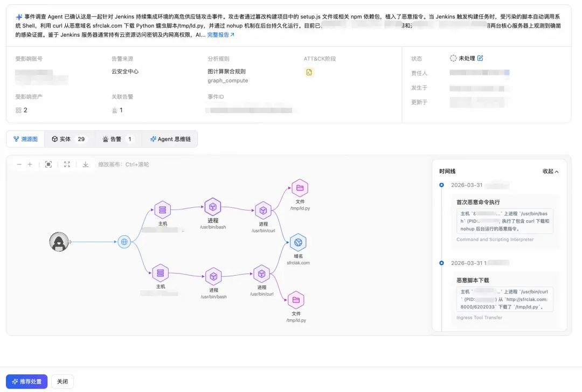Collapse the 时间线 timeline panel

pos(550,171)
